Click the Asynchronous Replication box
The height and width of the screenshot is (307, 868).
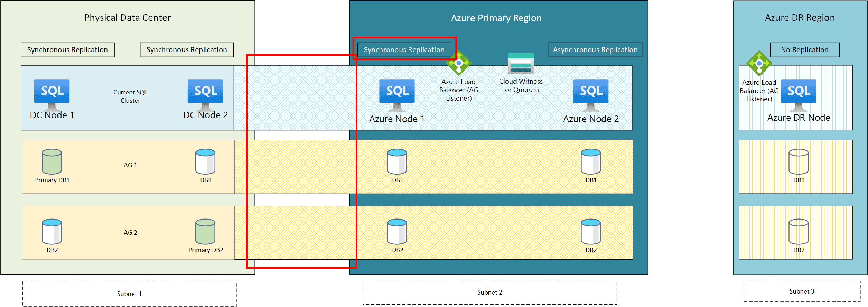(595, 50)
